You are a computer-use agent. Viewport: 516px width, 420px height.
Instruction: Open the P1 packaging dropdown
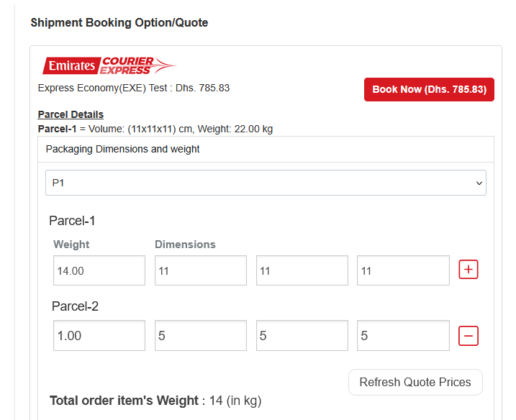click(x=266, y=183)
